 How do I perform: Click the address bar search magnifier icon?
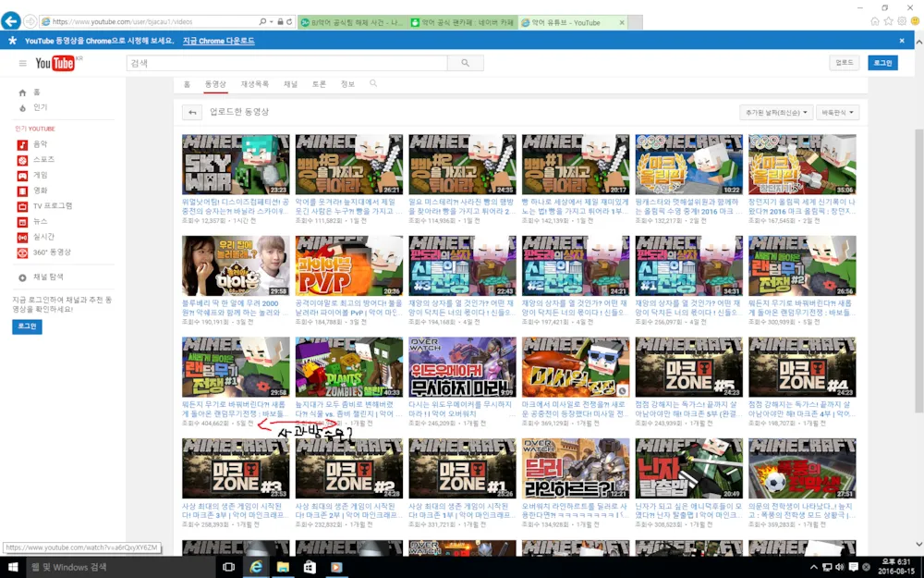(x=262, y=22)
